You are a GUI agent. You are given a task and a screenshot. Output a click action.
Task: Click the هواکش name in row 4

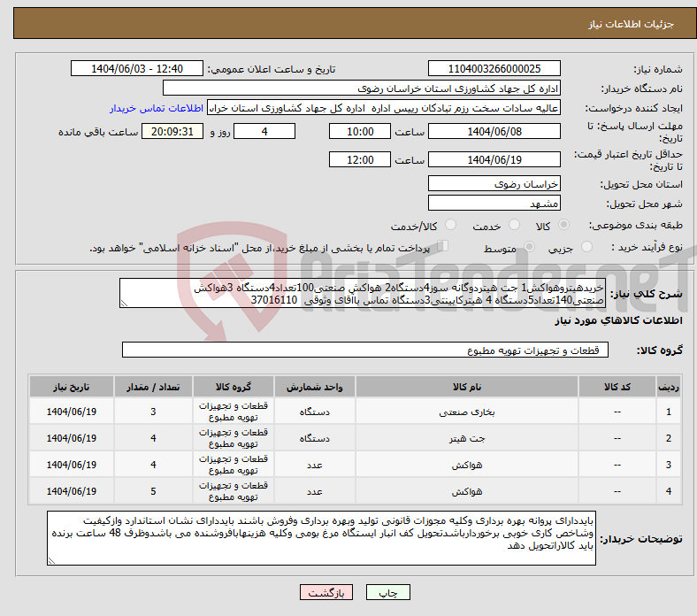pos(467,491)
